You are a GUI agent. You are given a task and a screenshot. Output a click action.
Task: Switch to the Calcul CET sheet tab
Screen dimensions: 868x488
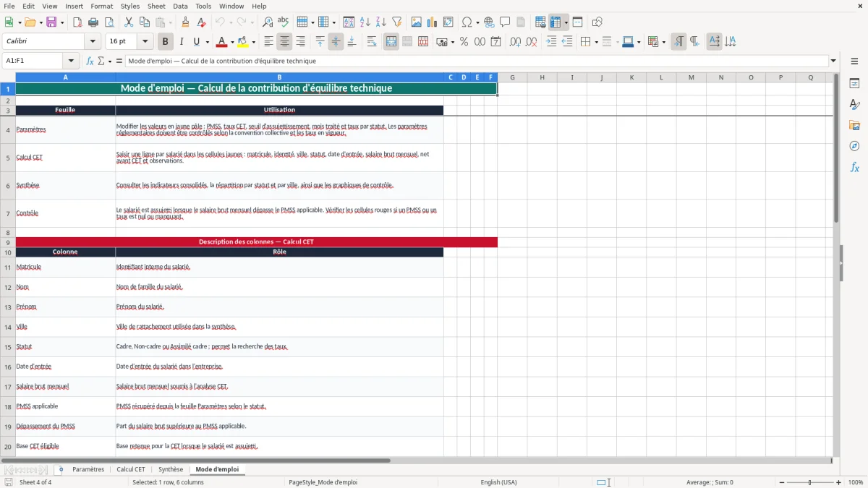pos(131,469)
